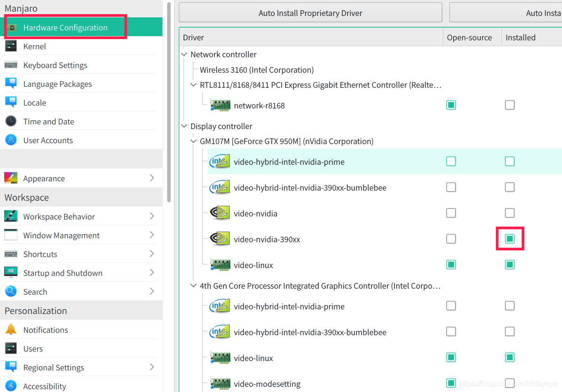Open Keyboard Settings entry

tap(81, 65)
